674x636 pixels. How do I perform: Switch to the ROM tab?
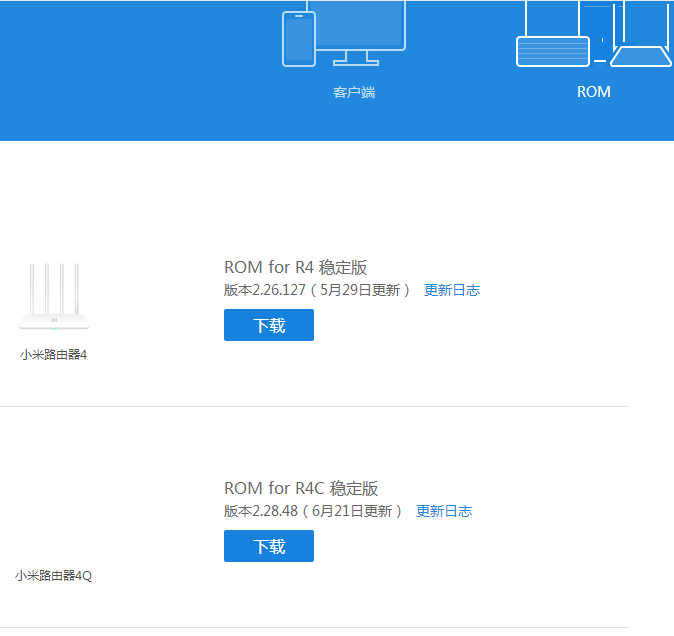(x=593, y=92)
